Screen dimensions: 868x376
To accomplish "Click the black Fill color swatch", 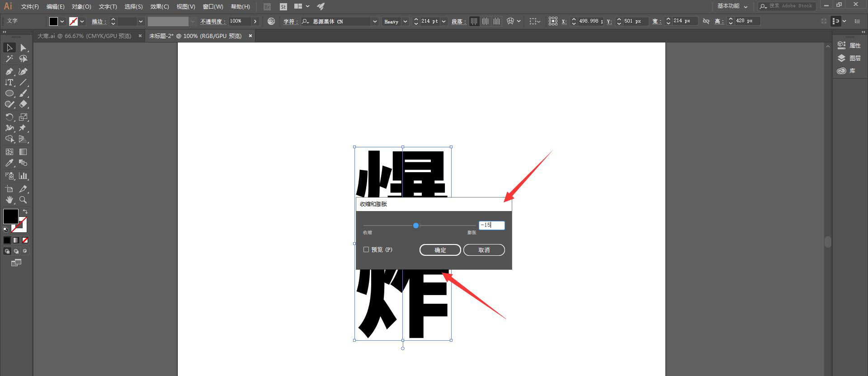I will [10, 216].
